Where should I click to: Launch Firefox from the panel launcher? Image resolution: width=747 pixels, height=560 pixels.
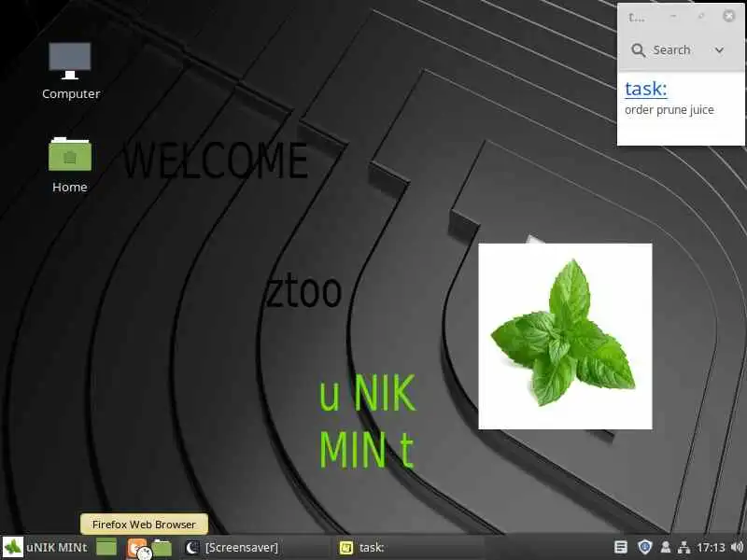point(136,547)
